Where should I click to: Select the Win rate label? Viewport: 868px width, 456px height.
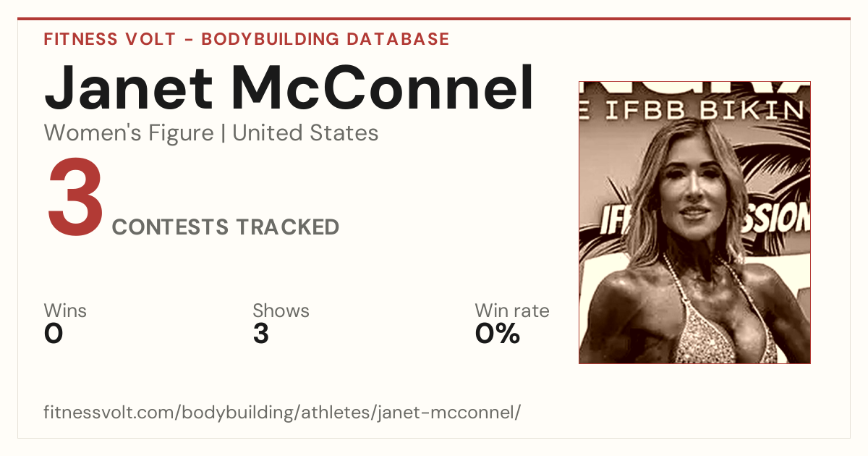point(512,311)
